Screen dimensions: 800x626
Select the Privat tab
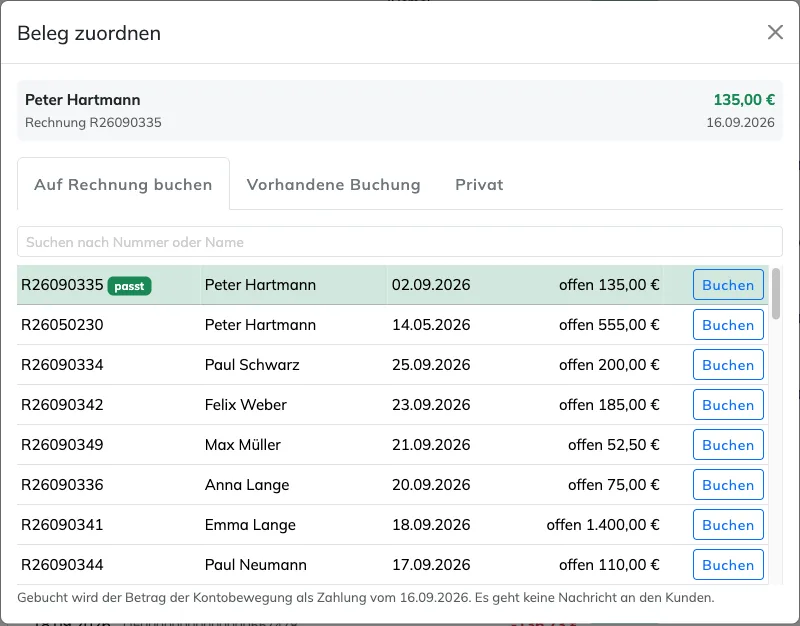(x=479, y=184)
